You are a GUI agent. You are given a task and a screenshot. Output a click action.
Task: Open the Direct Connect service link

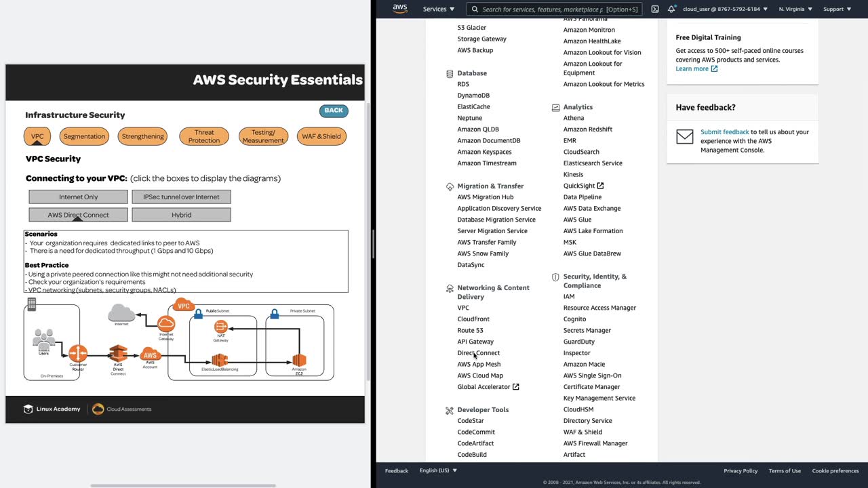coord(479,353)
